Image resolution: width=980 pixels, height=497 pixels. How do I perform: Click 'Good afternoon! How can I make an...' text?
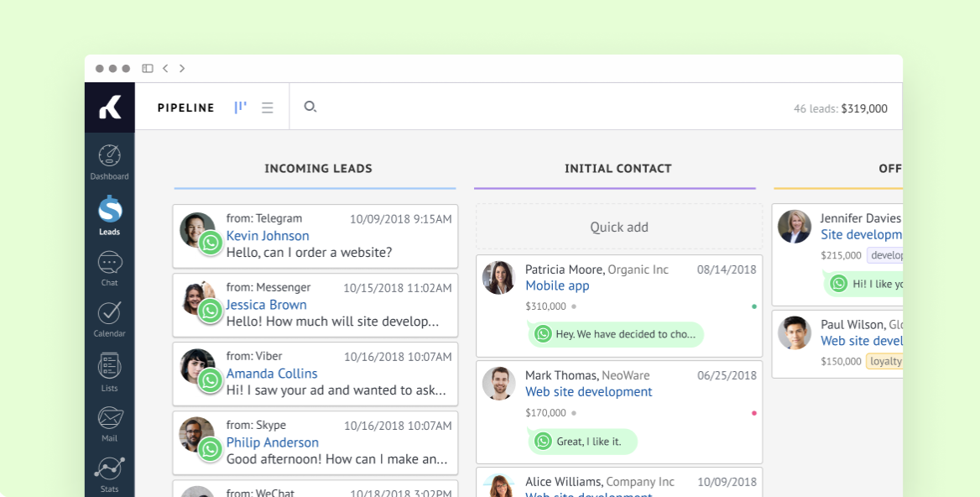point(337,459)
